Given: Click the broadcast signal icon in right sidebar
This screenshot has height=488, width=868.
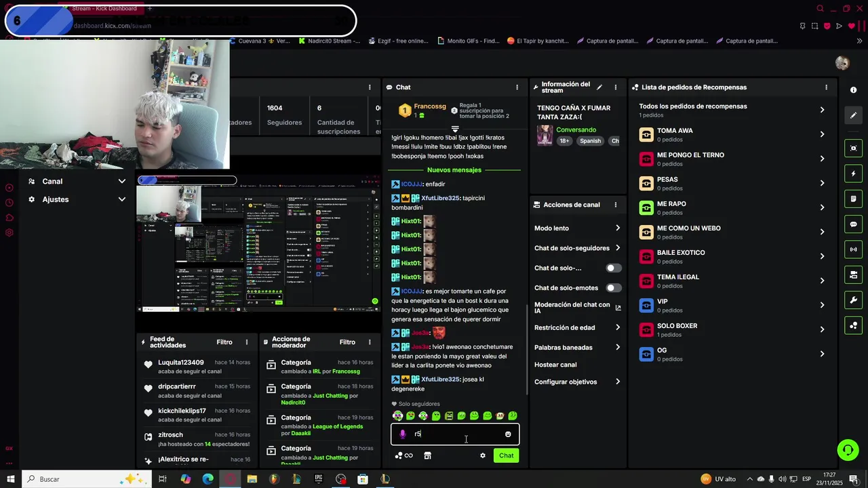Looking at the screenshot, I should pyautogui.click(x=853, y=249).
